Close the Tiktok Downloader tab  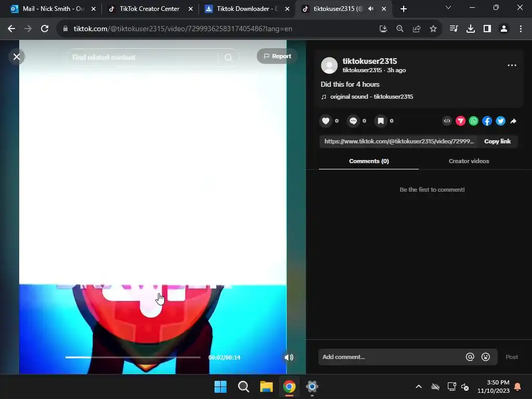click(287, 9)
